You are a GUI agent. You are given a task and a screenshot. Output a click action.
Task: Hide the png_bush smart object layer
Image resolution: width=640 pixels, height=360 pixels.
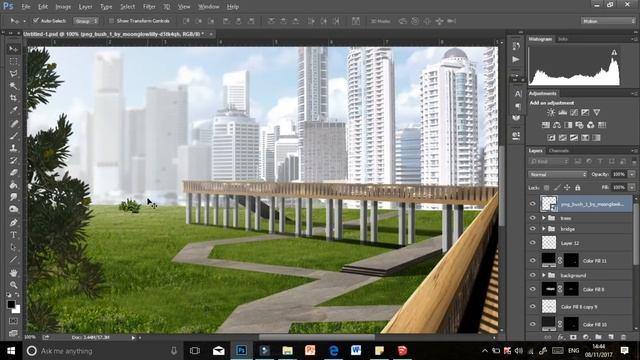point(533,204)
